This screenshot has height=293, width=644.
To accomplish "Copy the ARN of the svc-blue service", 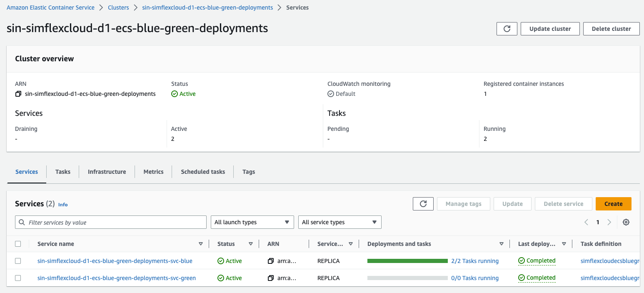I will pyautogui.click(x=271, y=261).
